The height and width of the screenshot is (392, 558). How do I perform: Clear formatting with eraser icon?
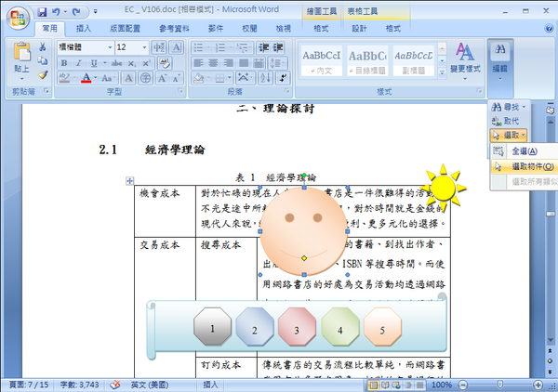pos(165,63)
